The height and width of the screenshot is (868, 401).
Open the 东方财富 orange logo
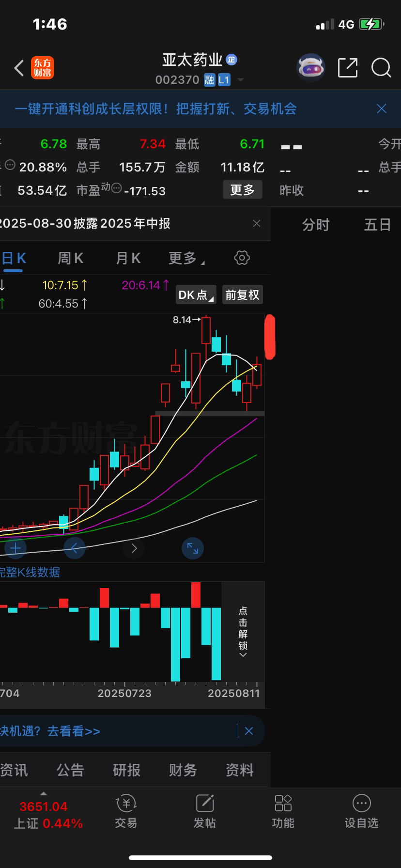42,68
